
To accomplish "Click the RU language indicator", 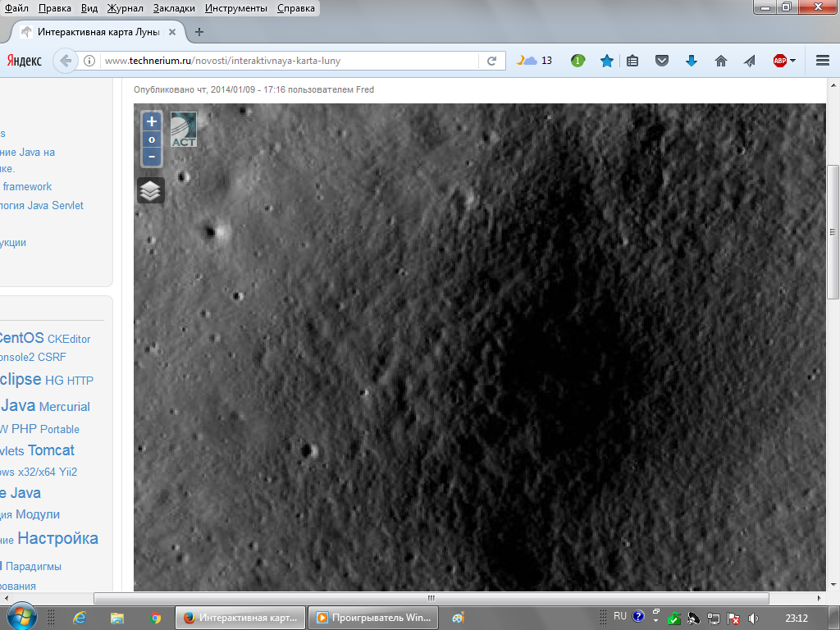I will [620, 616].
